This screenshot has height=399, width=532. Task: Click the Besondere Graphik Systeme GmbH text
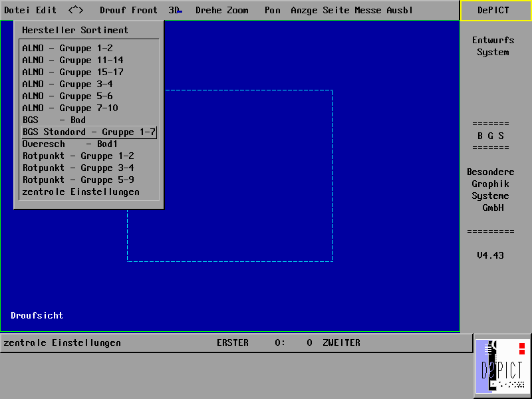[490, 190]
